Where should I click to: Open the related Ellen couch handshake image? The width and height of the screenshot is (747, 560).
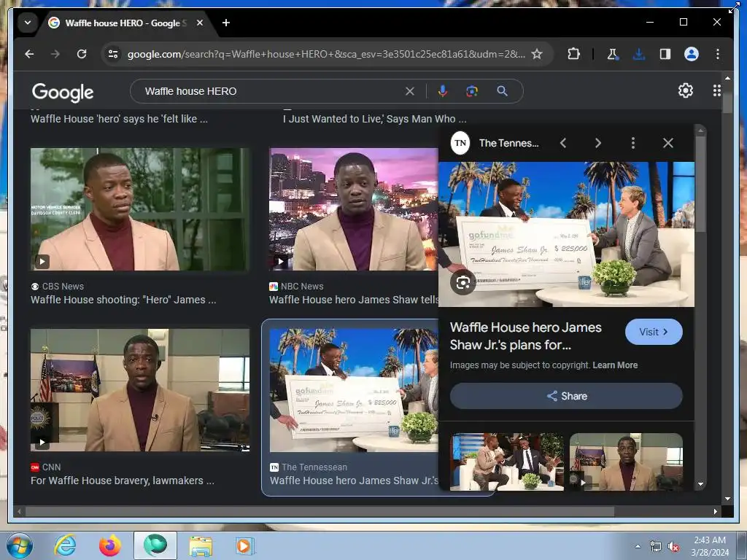coord(507,462)
